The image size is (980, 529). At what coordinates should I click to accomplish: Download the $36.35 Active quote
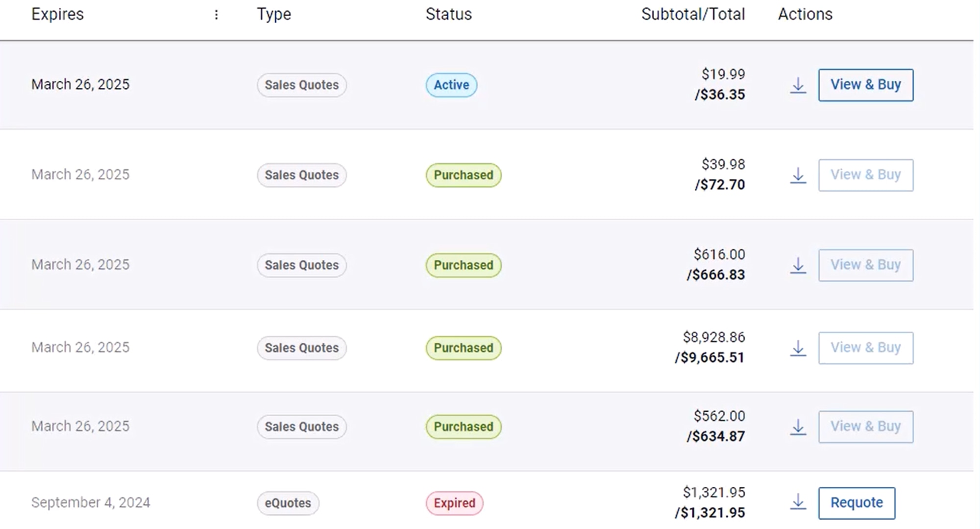coord(798,85)
